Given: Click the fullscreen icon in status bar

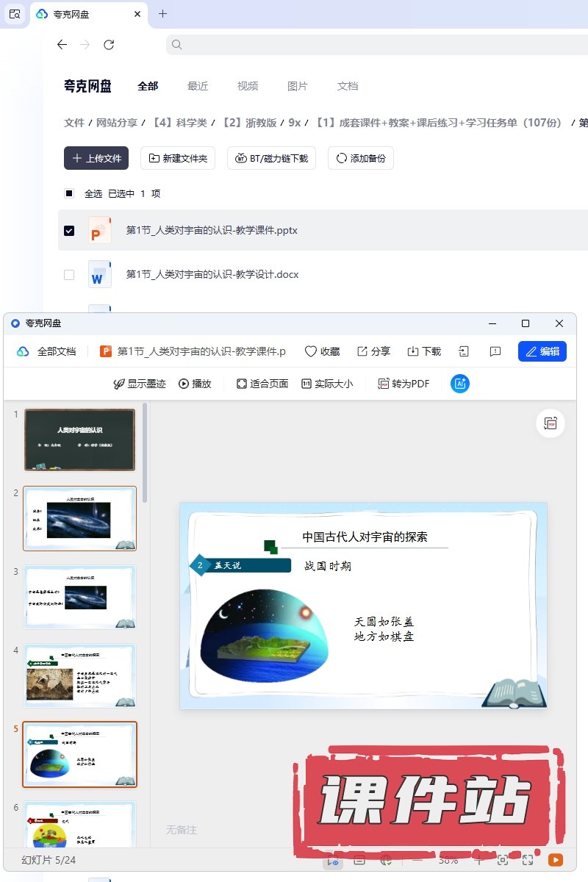Looking at the screenshot, I should coord(528,859).
